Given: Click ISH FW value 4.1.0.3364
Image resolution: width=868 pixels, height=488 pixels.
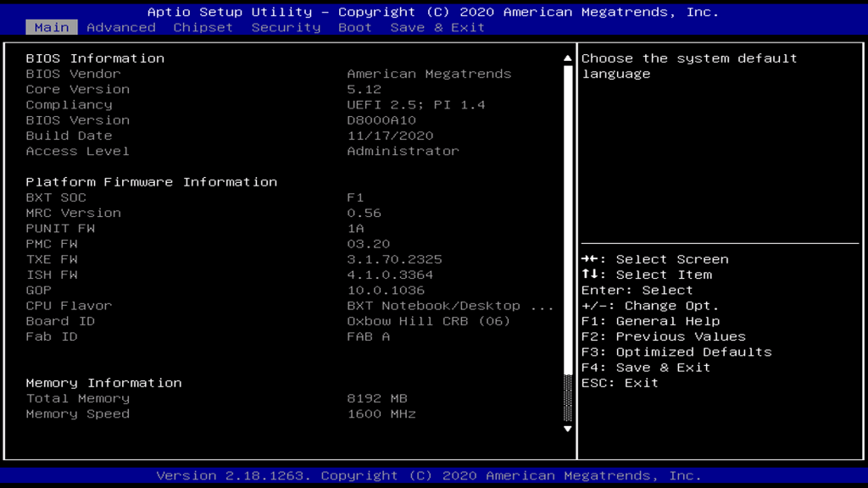Looking at the screenshot, I should (x=390, y=275).
